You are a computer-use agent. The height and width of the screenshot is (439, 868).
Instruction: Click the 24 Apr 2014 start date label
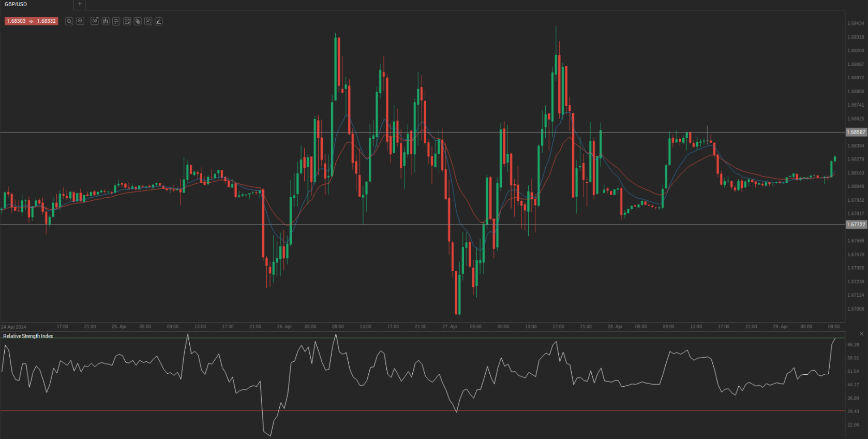[x=13, y=327]
